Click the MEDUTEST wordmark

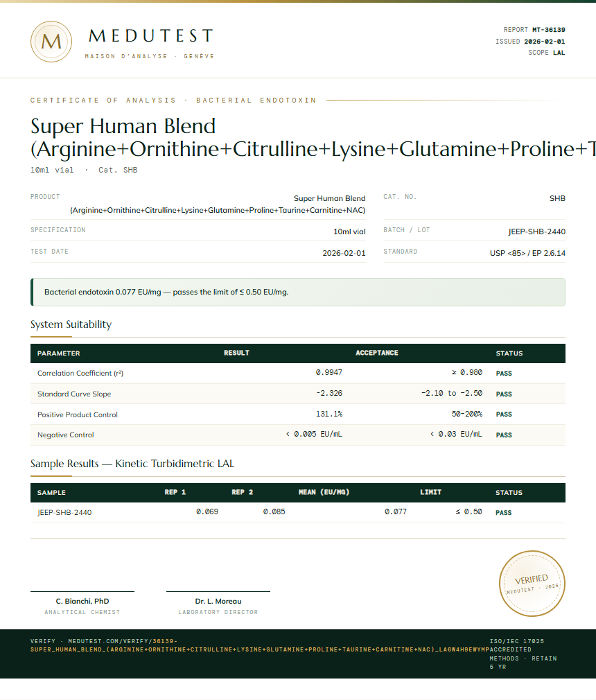(151, 36)
